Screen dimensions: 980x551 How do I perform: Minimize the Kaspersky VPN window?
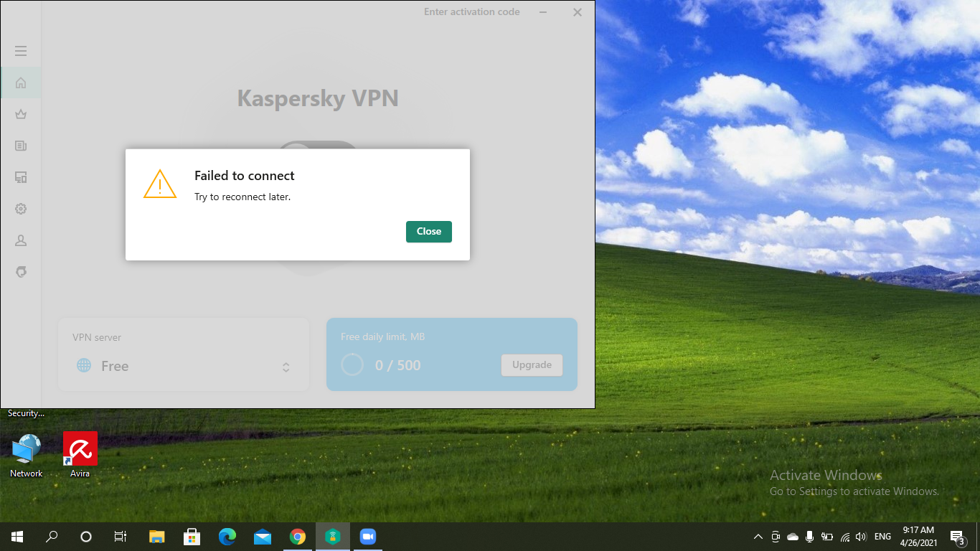point(543,12)
